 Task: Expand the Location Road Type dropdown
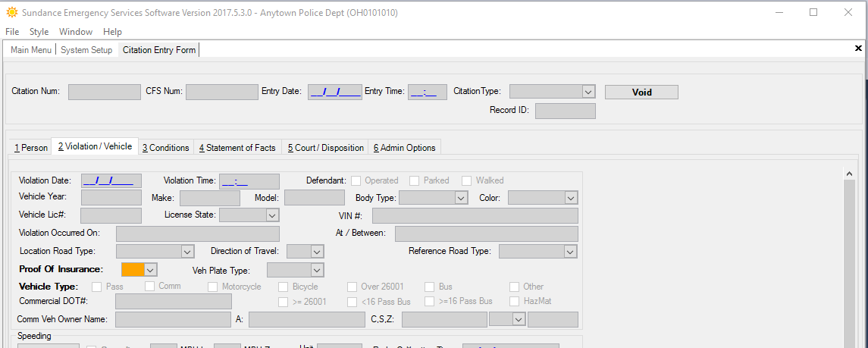(x=188, y=251)
